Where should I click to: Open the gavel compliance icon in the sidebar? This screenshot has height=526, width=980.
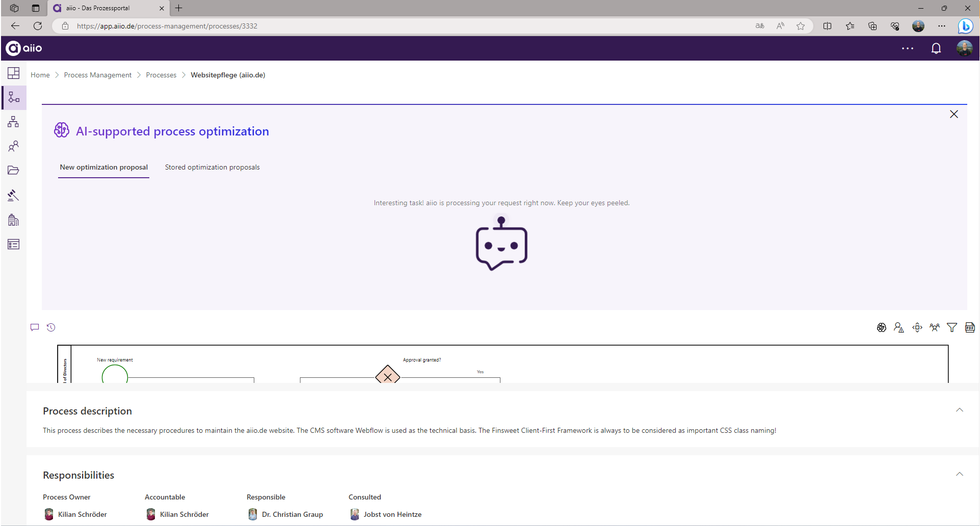click(x=13, y=196)
